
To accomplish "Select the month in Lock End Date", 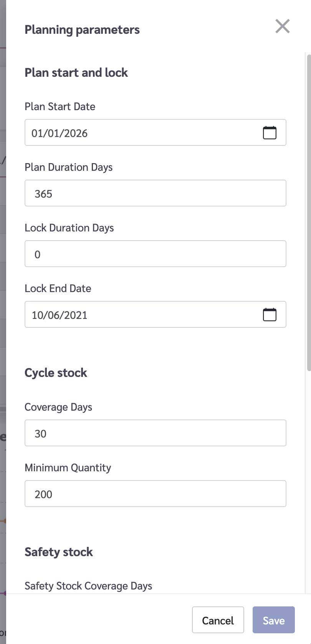I will coord(37,315).
